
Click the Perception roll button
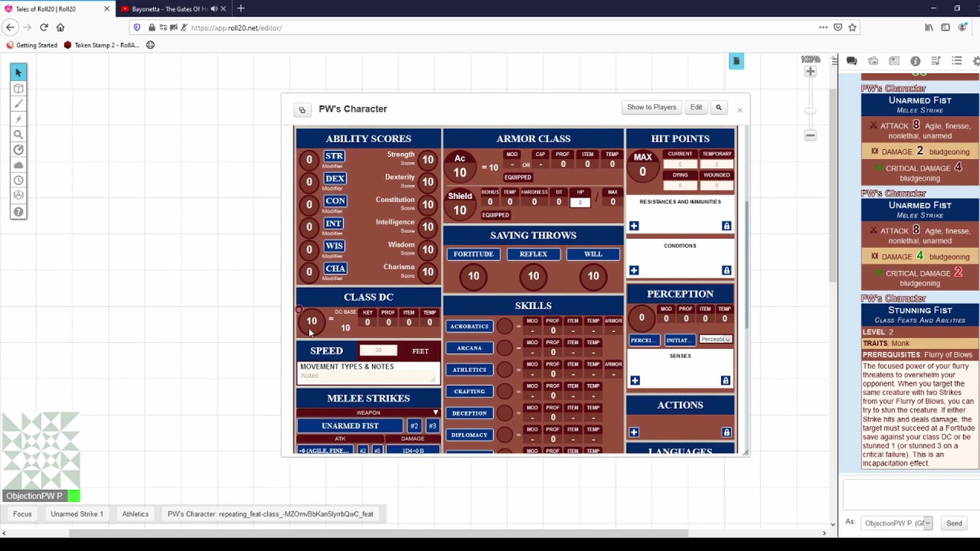click(644, 341)
